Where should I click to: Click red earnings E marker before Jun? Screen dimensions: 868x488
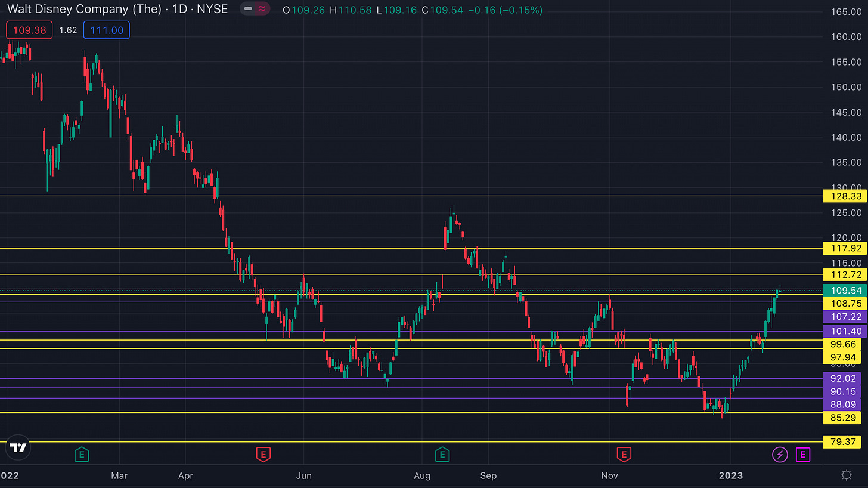click(263, 455)
